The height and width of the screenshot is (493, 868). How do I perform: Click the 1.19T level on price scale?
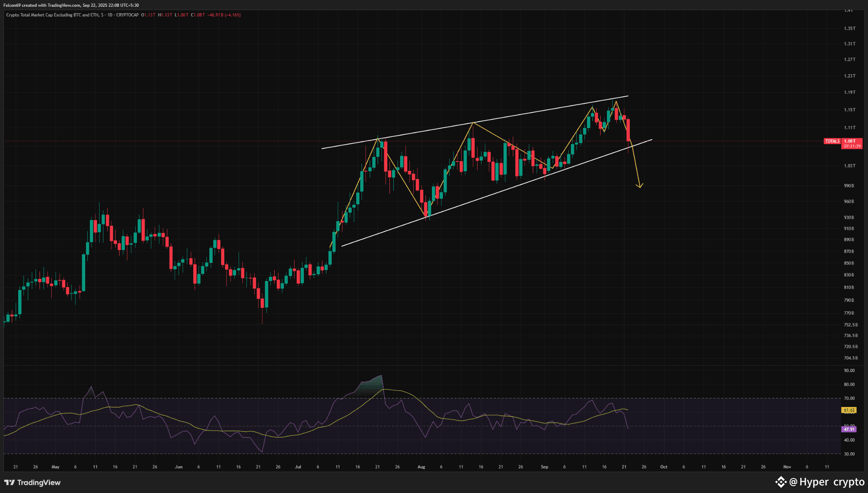tap(849, 92)
